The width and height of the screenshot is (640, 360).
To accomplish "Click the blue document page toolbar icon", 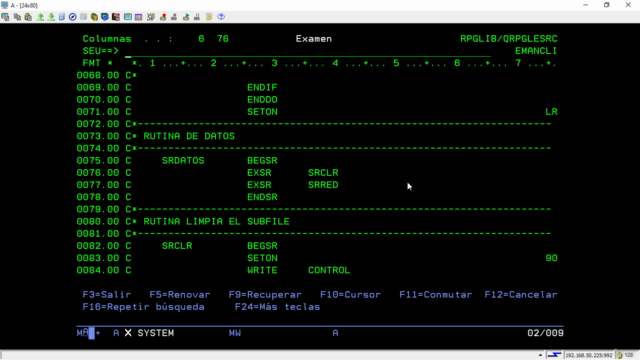I will tap(62, 17).
